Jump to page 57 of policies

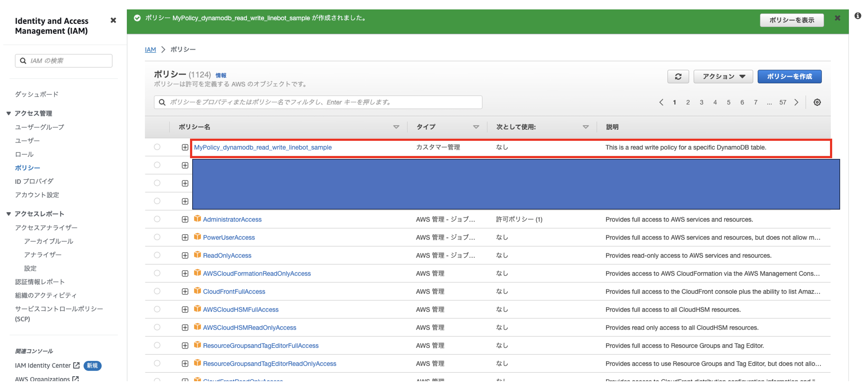click(x=783, y=102)
